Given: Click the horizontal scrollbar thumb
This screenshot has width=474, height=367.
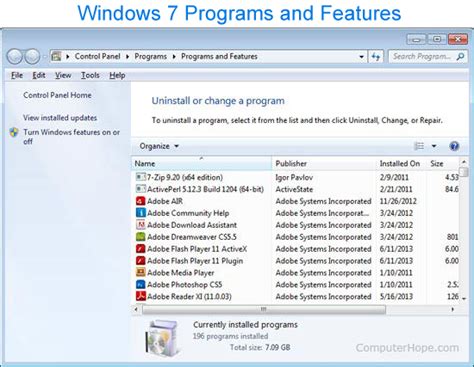Looking at the screenshot, I should pos(264,309).
